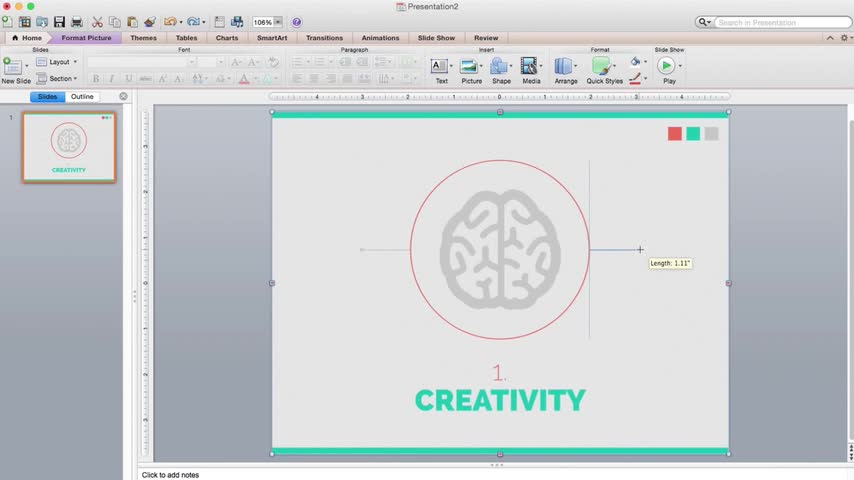854x480 pixels.
Task: Center align text
Action: click(314, 79)
